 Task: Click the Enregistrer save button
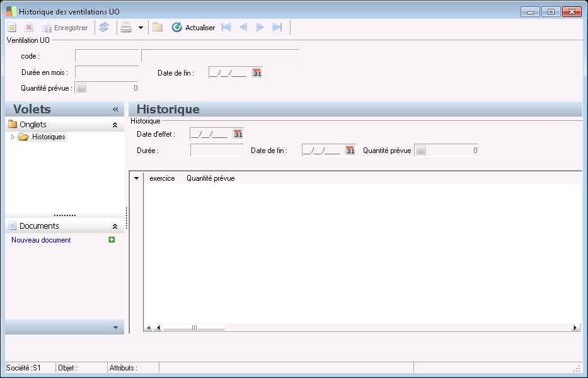64,28
